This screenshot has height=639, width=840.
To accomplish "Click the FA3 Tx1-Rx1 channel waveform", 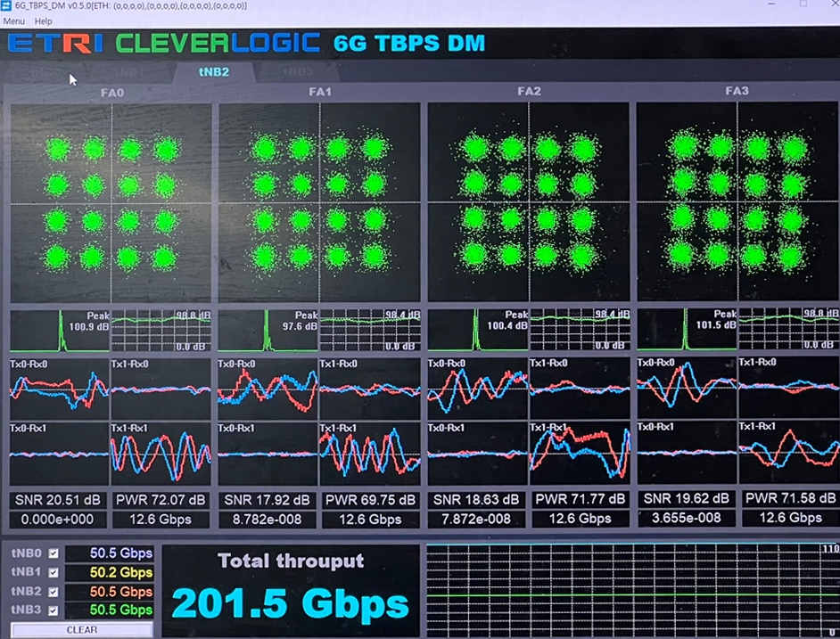I will (787, 453).
